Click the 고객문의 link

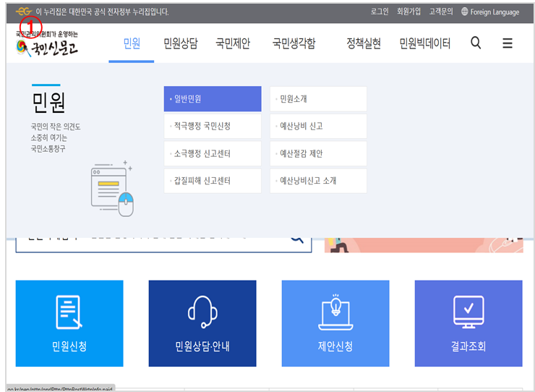click(x=441, y=12)
